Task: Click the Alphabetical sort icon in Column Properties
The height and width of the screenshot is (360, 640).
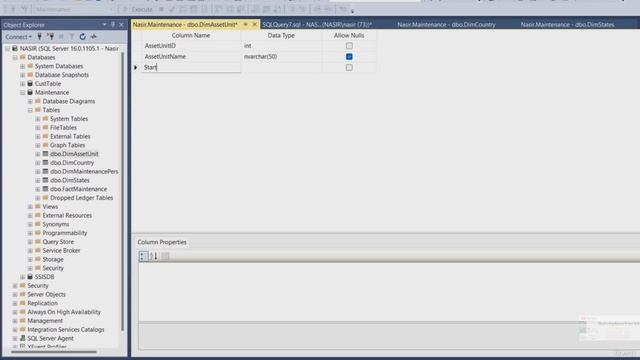Action: coord(153,256)
